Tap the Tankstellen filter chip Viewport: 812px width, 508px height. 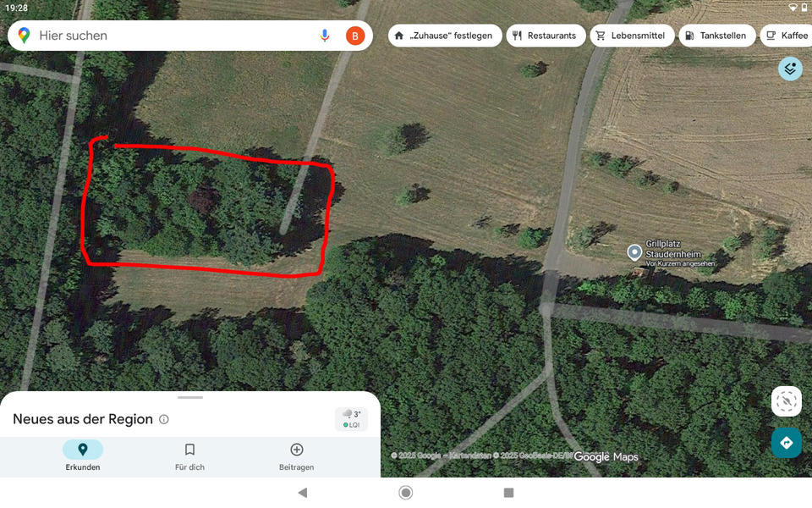(717, 36)
